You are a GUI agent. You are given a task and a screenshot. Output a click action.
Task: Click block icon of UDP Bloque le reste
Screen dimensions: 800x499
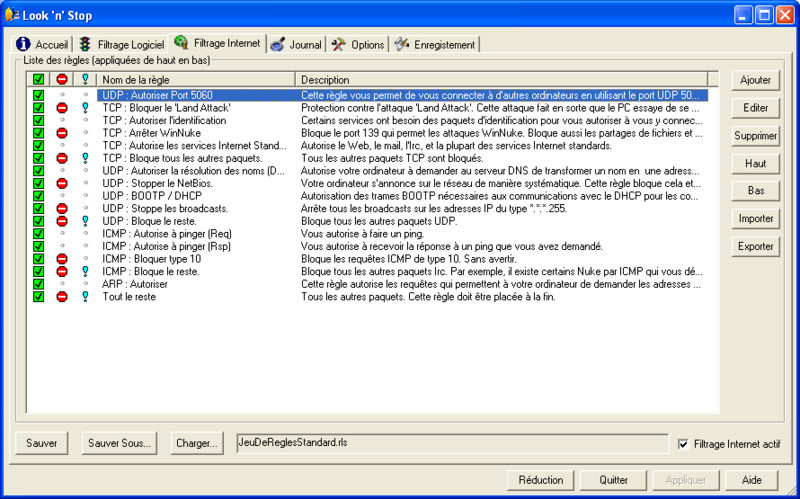click(x=62, y=221)
